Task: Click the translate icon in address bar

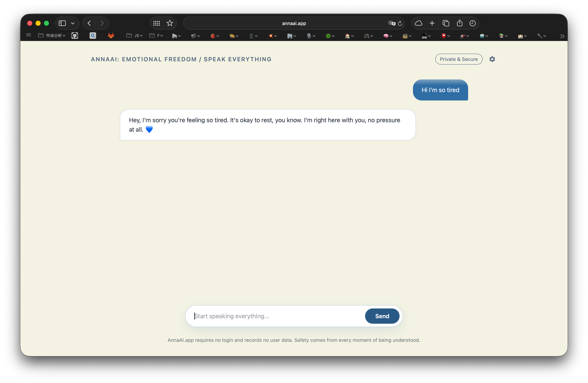Action: tap(391, 23)
